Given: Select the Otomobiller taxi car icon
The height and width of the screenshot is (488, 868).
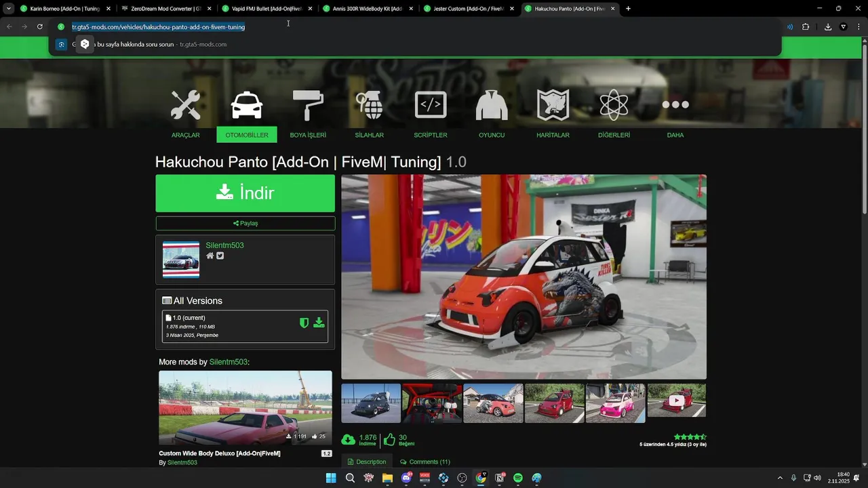Looking at the screenshot, I should [247, 105].
